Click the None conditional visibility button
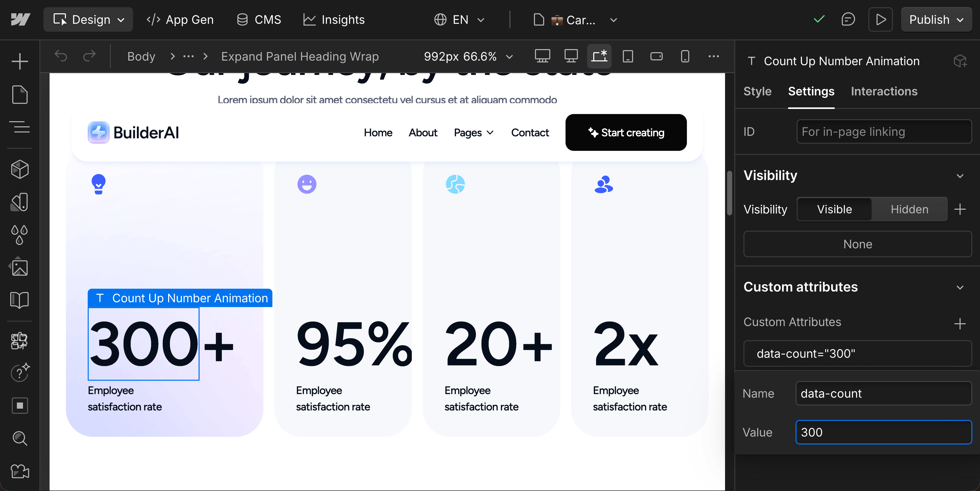Screen dimensions: 980x491 pyautogui.click(x=857, y=244)
